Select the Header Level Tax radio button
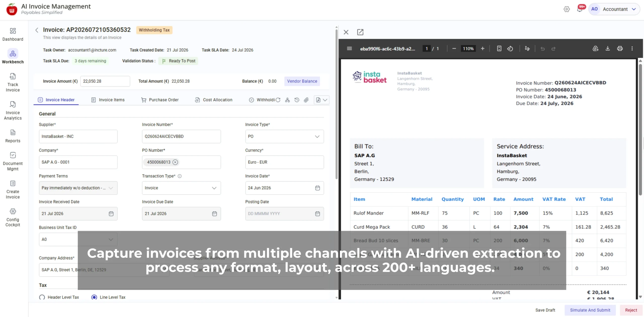 pyautogui.click(x=42, y=297)
